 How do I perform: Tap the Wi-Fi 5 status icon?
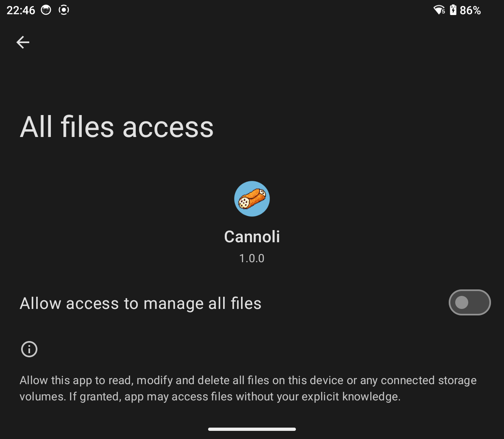pyautogui.click(x=439, y=10)
